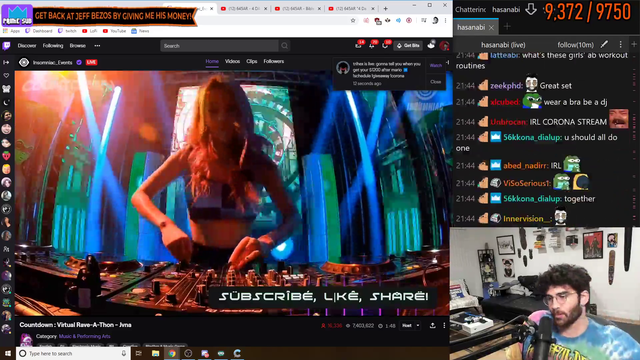The image size is (640, 360).
Task: Click username ViSoSerious1 in chat
Action: click(x=527, y=184)
